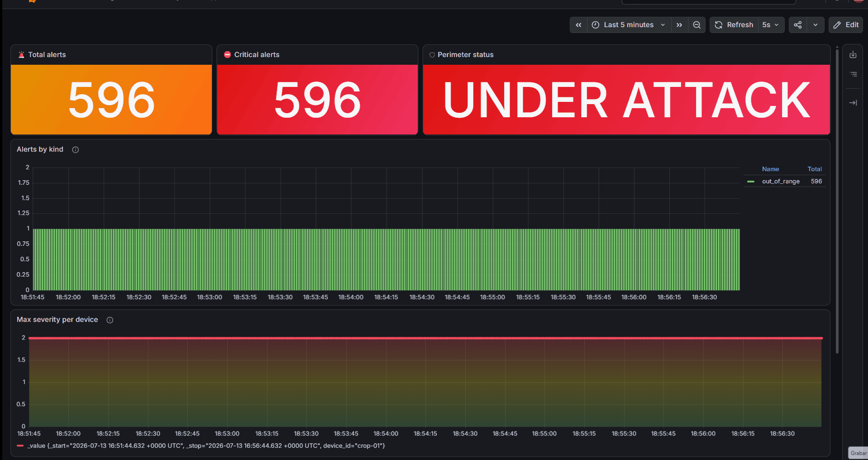Image resolution: width=868 pixels, height=460 pixels.
Task: Click the Alerts by kind panel title
Action: (x=40, y=149)
